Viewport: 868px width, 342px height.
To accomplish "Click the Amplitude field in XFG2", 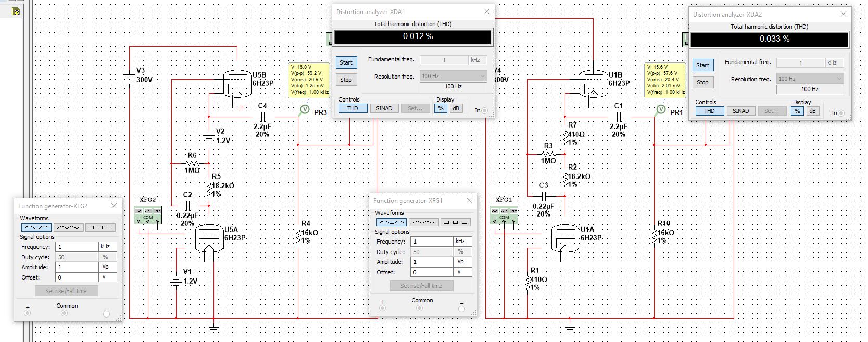I will (77, 267).
